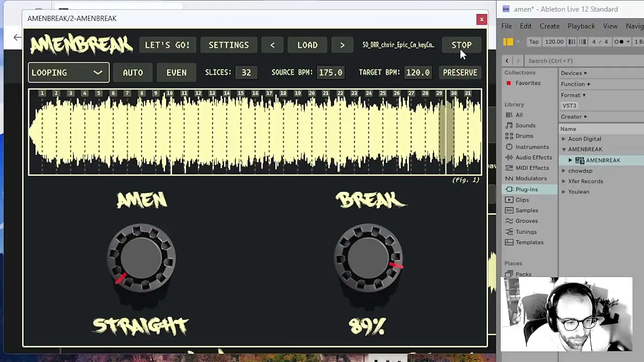
Task: Click the LET'S GO! button
Action: 167,45
